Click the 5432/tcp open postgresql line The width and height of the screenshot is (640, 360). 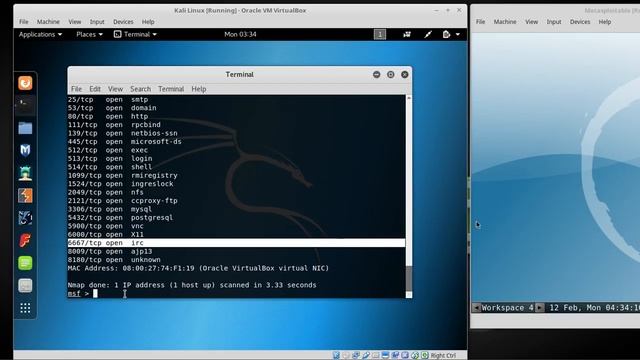[x=120, y=218]
